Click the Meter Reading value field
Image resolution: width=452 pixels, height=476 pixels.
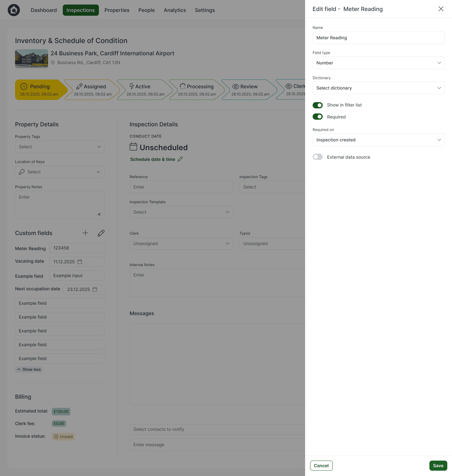click(77, 248)
